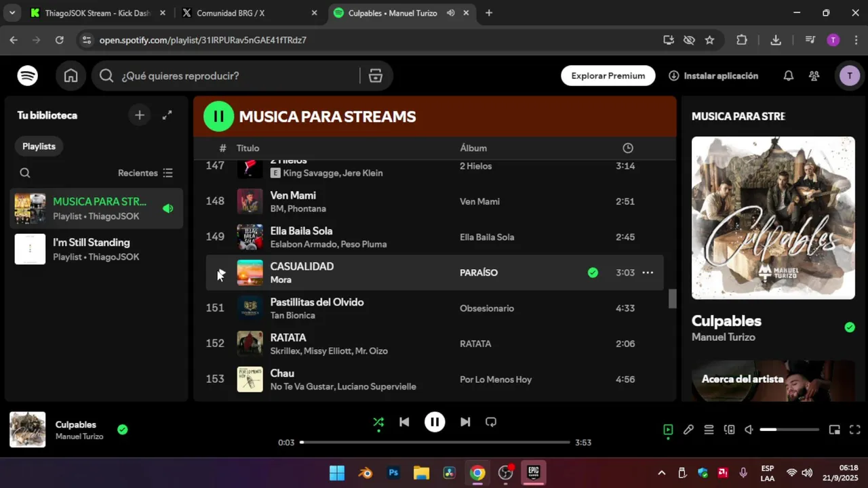Open the tab search dropdown

12,13
